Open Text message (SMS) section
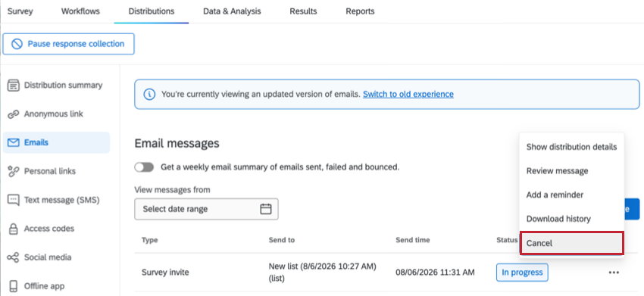The width and height of the screenshot is (644, 296). pyautogui.click(x=56, y=200)
